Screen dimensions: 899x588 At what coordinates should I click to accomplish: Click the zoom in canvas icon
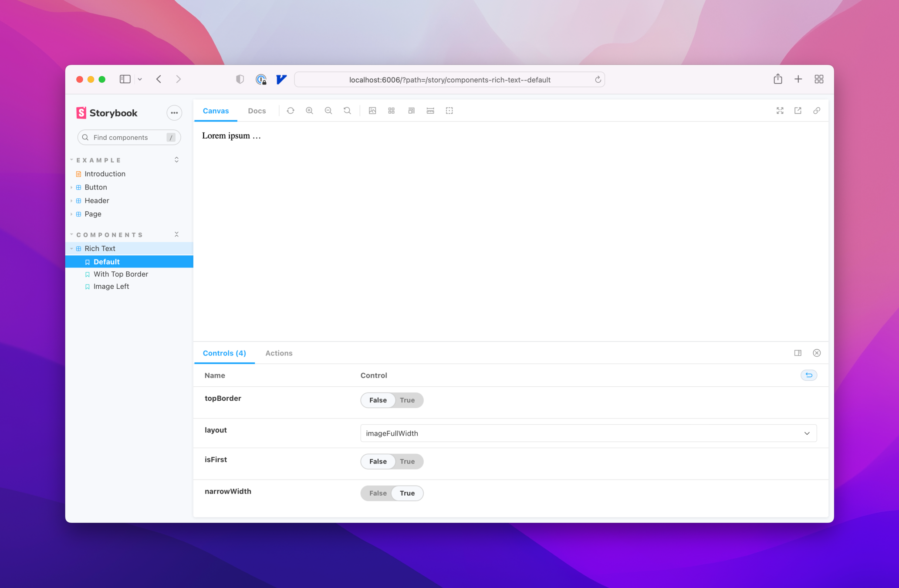pyautogui.click(x=309, y=111)
